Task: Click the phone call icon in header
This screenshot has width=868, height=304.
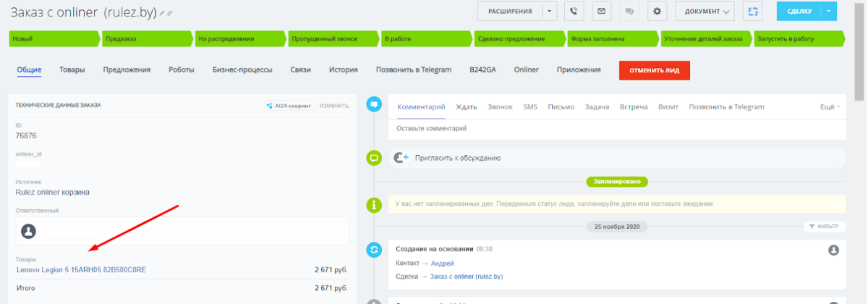Action: pos(574,12)
